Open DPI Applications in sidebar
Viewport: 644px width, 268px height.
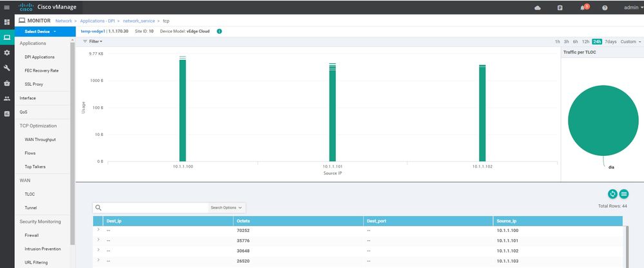[x=39, y=57]
